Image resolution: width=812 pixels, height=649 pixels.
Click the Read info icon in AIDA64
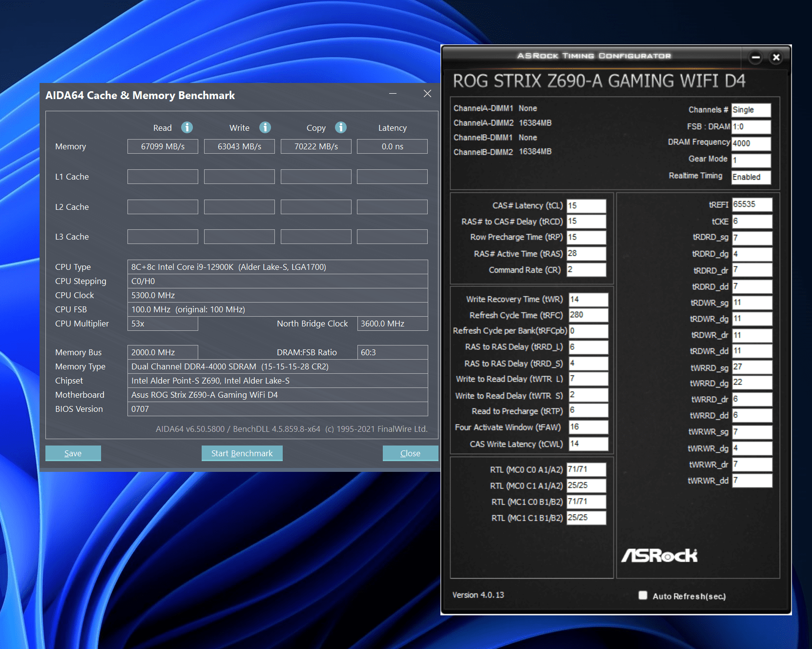click(187, 127)
